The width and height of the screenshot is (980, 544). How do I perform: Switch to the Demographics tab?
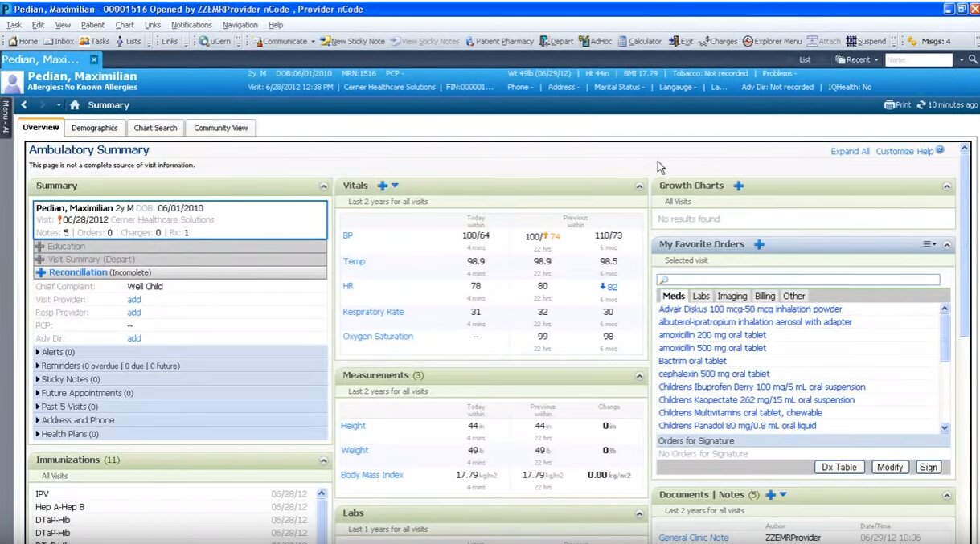94,128
